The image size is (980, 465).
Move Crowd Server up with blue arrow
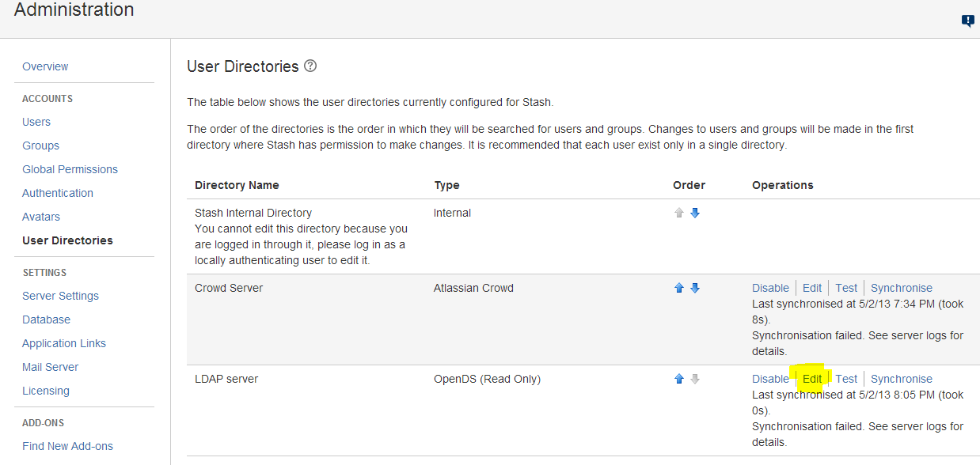pyautogui.click(x=678, y=288)
